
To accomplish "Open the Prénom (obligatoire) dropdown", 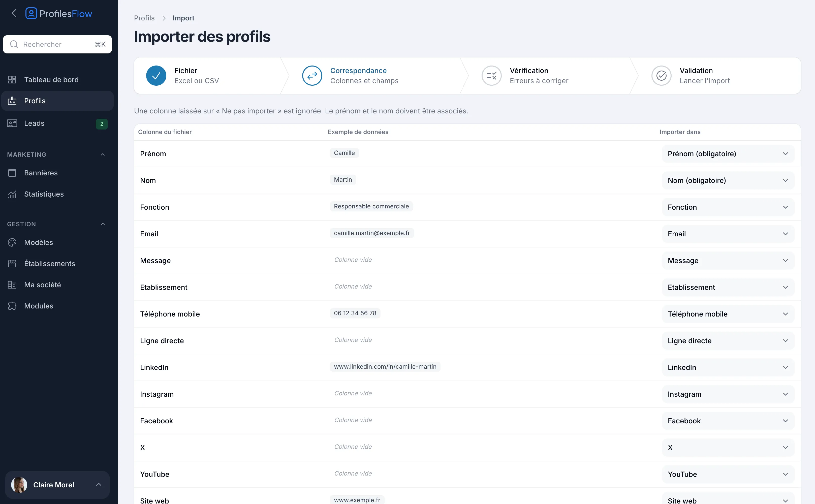I will coord(728,154).
